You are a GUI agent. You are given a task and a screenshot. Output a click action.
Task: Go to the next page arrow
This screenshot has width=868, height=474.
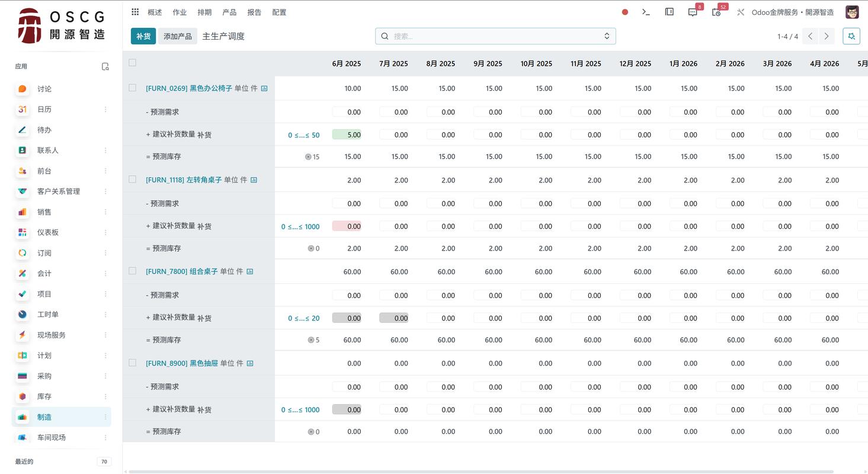point(827,36)
